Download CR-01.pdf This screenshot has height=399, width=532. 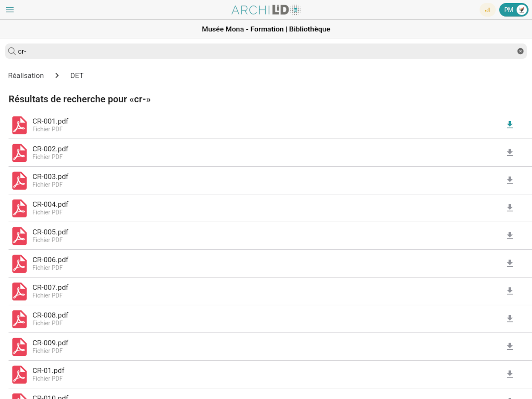(510, 374)
